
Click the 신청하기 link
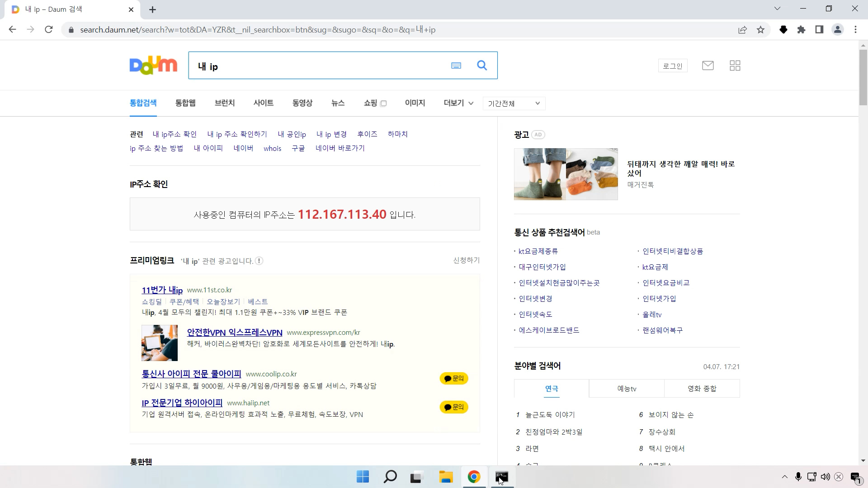pyautogui.click(x=466, y=260)
